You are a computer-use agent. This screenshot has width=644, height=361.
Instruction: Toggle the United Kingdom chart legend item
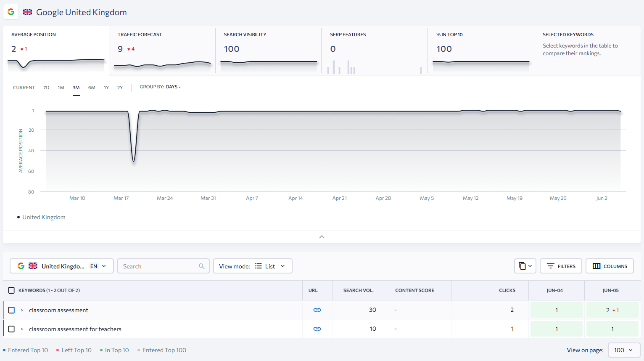(41, 217)
